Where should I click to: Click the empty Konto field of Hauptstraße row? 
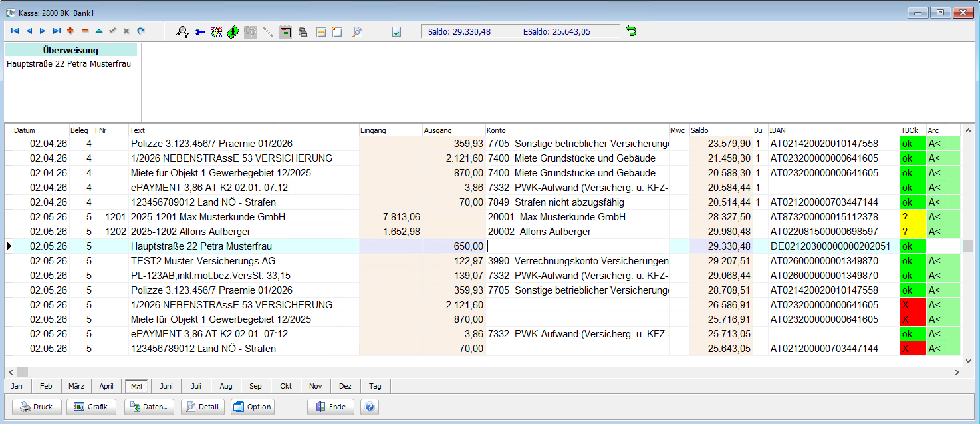[577, 246]
